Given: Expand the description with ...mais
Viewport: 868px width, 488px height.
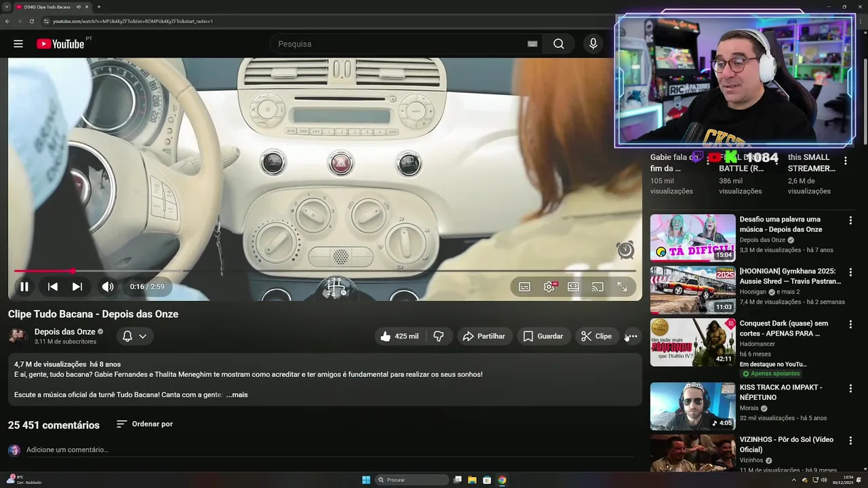Looking at the screenshot, I should point(237,394).
